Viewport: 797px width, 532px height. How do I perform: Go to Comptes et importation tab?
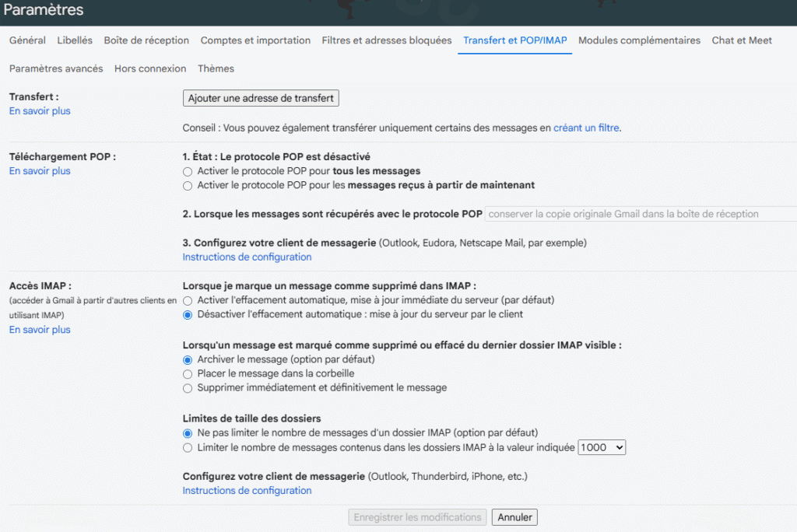tap(255, 40)
